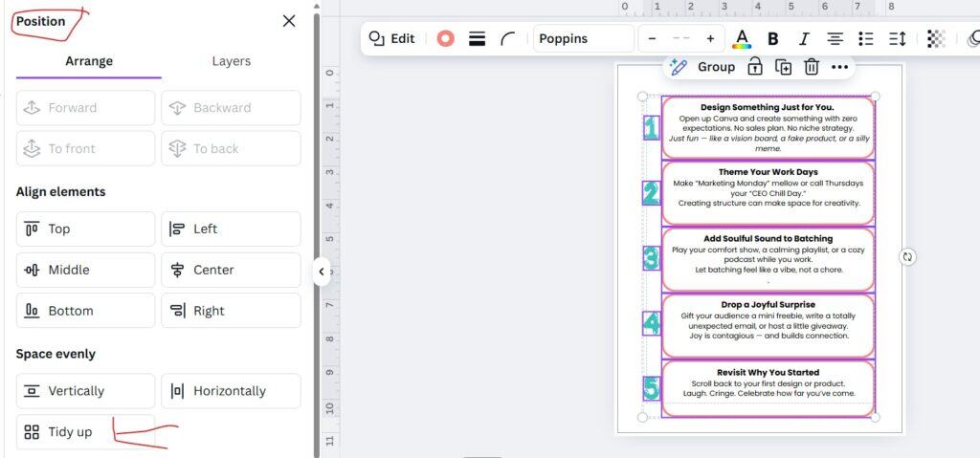Open the Poppins font dropdown
Screen dimensions: 980x458
[x=584, y=39]
